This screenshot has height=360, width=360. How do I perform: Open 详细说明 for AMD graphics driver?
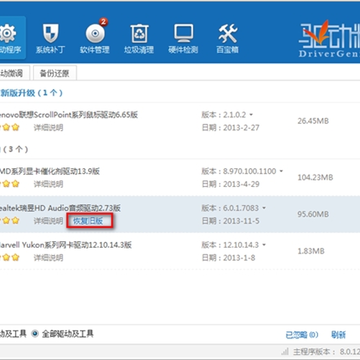(x=48, y=184)
